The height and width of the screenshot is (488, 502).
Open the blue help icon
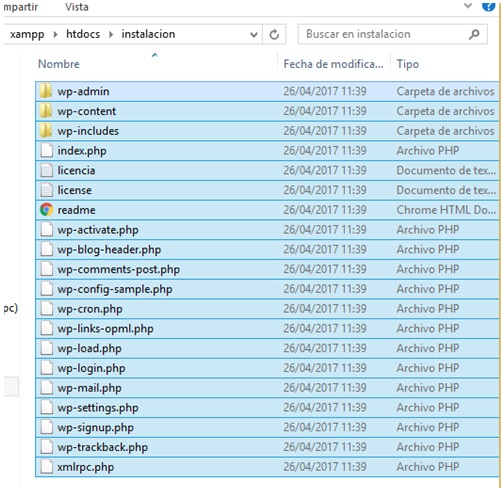pos(489,6)
